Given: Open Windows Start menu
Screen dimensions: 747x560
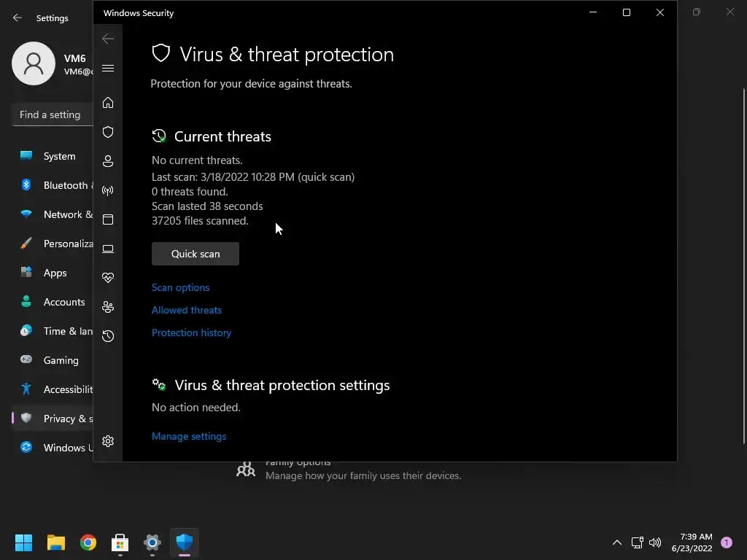Looking at the screenshot, I should (23, 542).
